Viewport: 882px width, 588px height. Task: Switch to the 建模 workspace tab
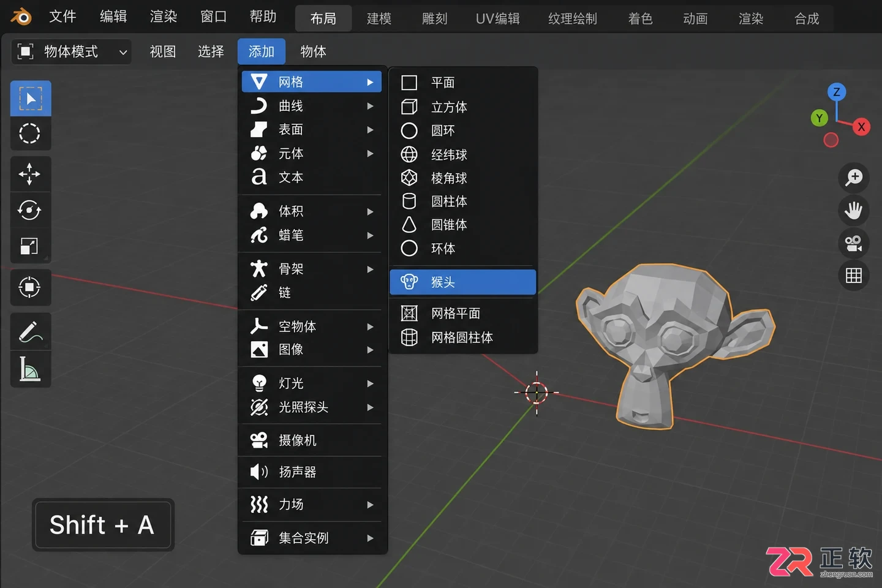tap(379, 19)
